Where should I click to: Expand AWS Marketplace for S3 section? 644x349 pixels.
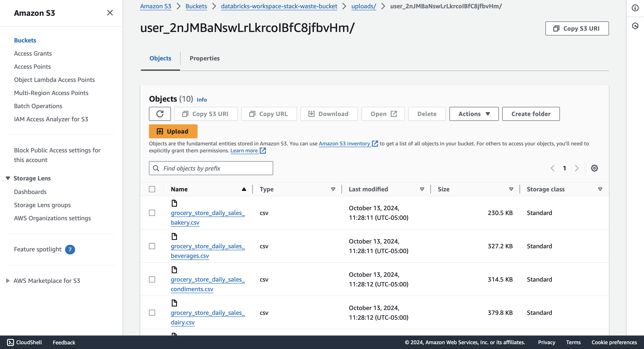point(8,280)
